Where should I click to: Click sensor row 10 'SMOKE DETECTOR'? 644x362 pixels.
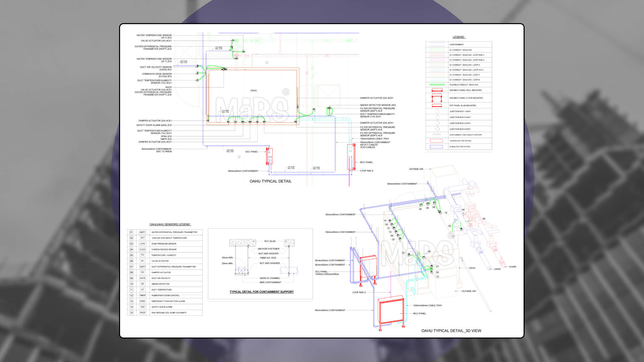coord(165,284)
